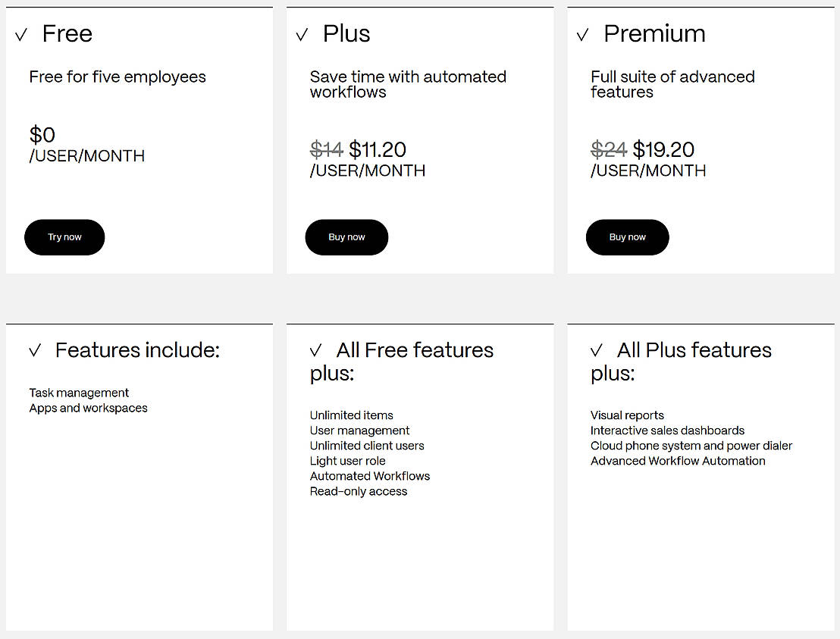Click the chevron icon beside Free

coord(21,35)
